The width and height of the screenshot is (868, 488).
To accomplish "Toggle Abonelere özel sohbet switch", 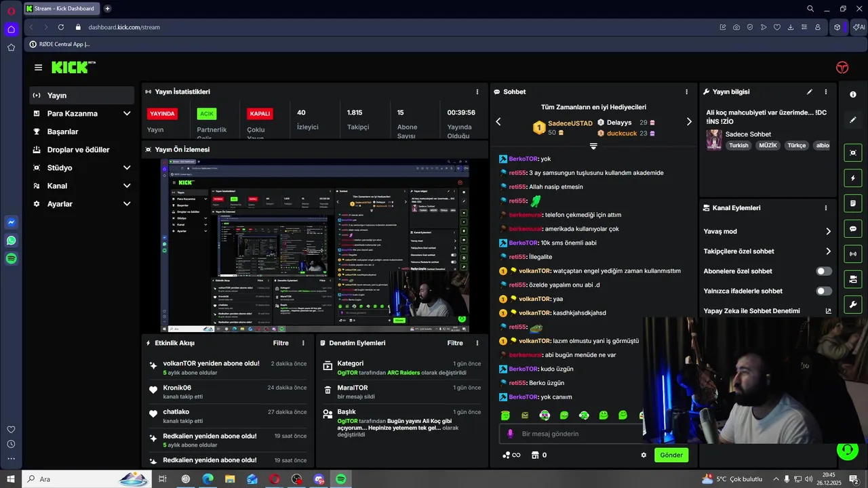I will [x=823, y=271].
